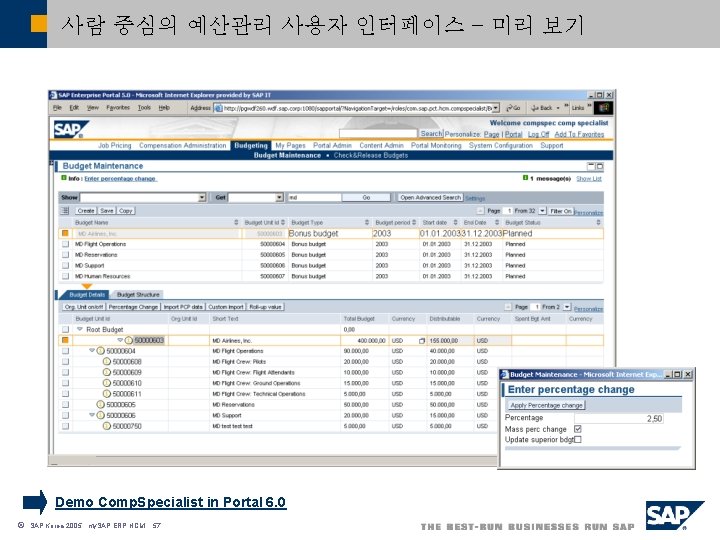Collapse the Root Budget tree node
This screenshot has width=720, height=540.
(x=79, y=329)
